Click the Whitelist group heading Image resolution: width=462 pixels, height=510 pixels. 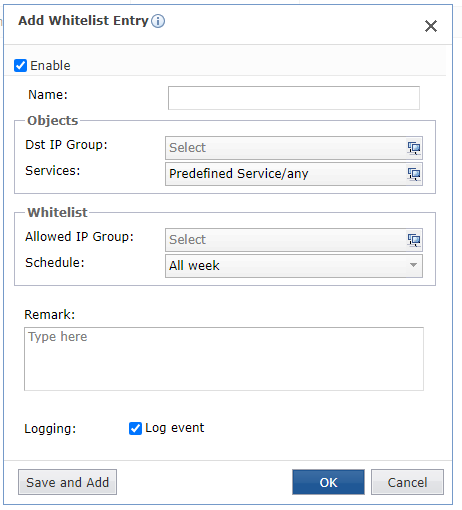point(57,212)
